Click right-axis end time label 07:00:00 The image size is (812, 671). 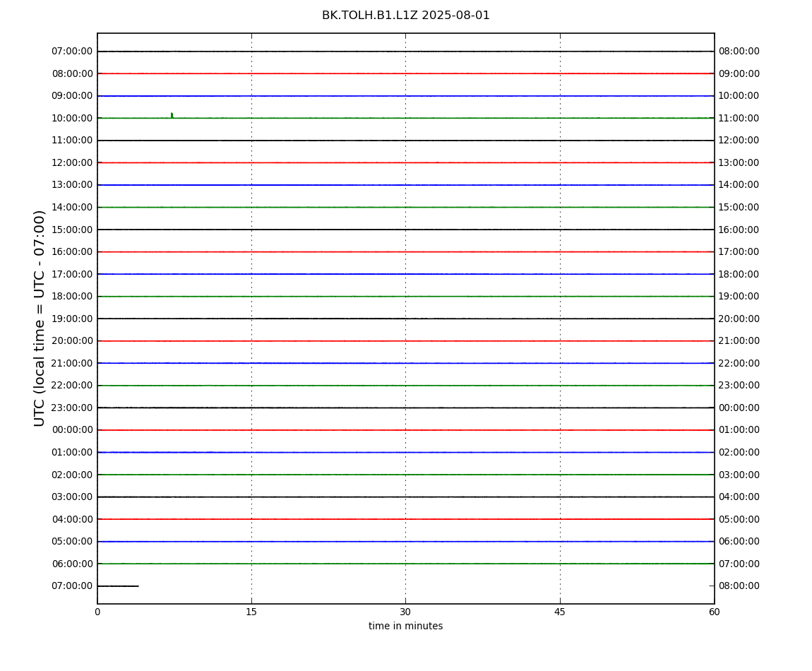pyautogui.click(x=739, y=564)
